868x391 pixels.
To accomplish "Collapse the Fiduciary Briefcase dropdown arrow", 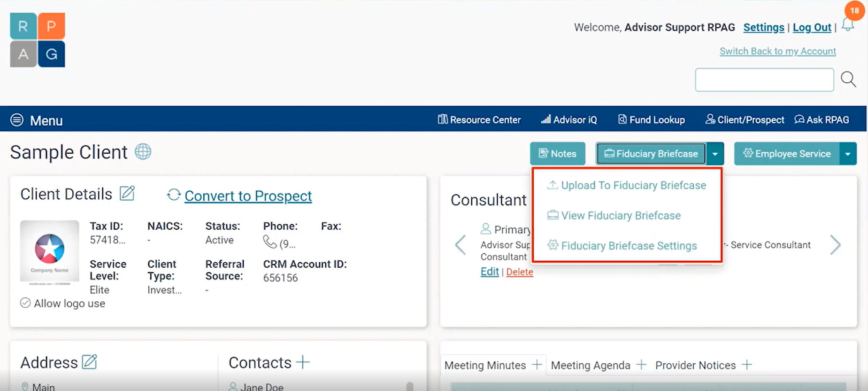I will click(715, 154).
